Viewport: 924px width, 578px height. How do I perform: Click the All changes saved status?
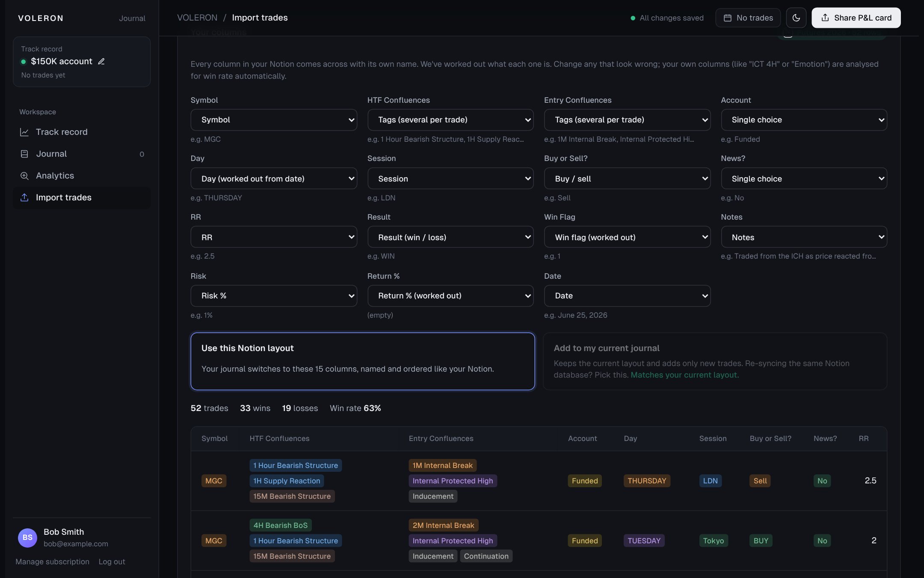point(667,18)
